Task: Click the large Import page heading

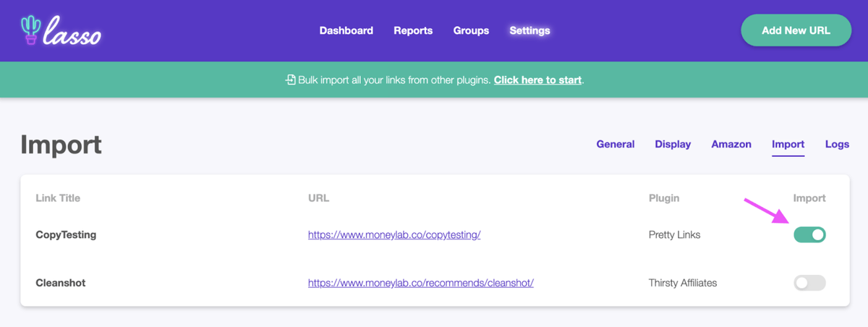Action: [x=61, y=145]
